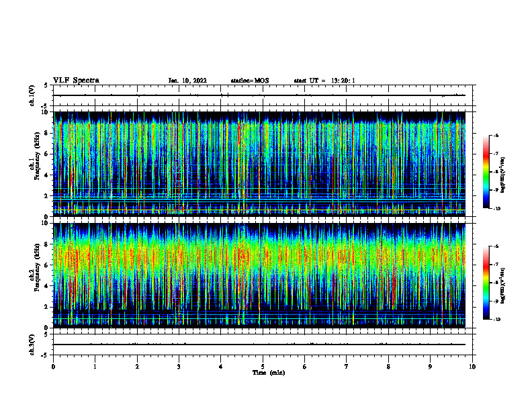Click time axis tick label "3"
The image size is (532, 411).
(179, 367)
